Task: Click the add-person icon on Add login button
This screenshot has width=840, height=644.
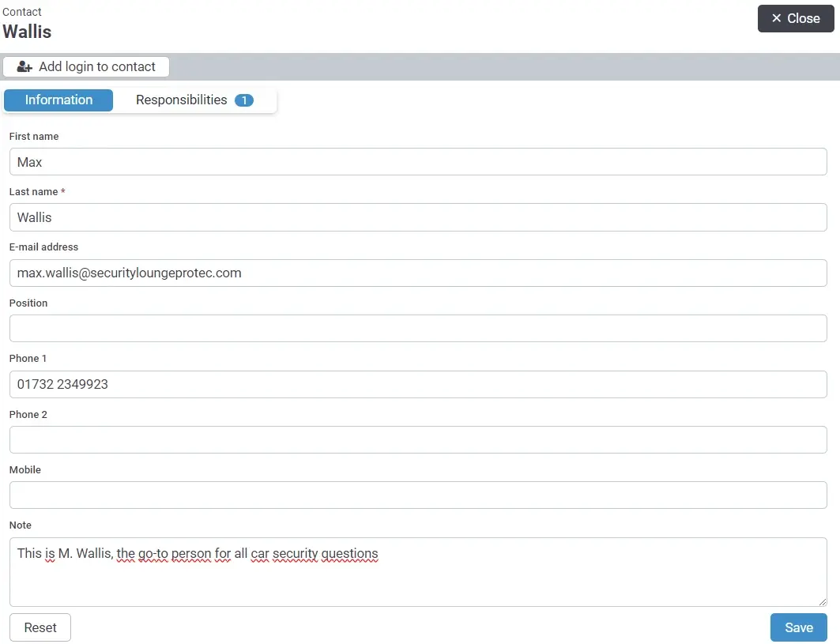Action: pos(24,66)
